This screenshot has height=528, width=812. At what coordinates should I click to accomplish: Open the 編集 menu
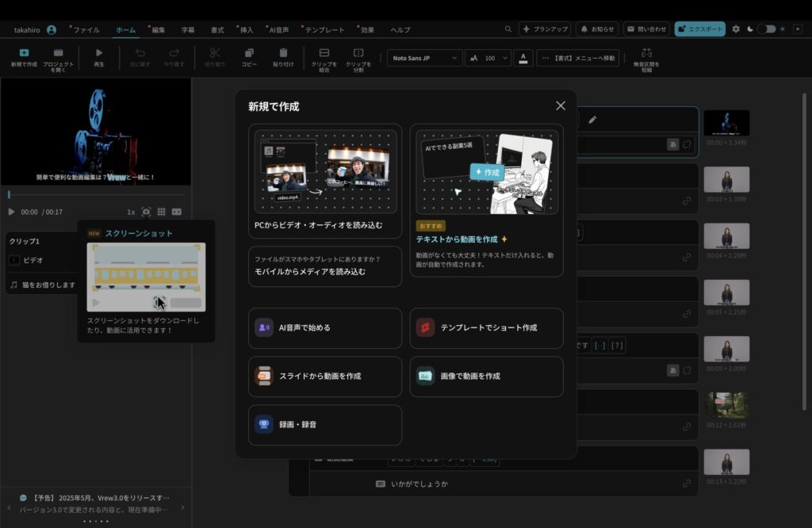pos(158,30)
